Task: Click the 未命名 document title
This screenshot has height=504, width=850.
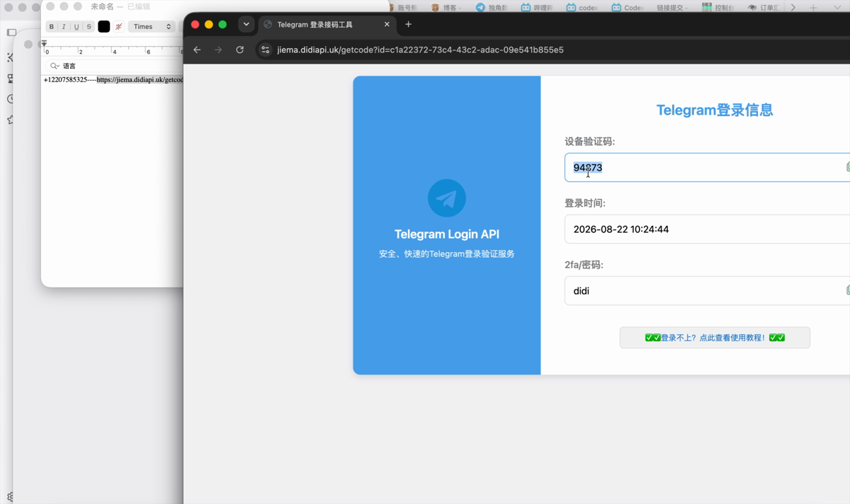Action: tap(102, 6)
